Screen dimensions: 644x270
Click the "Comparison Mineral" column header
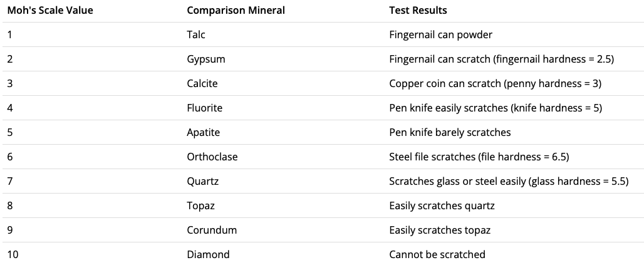(x=236, y=11)
